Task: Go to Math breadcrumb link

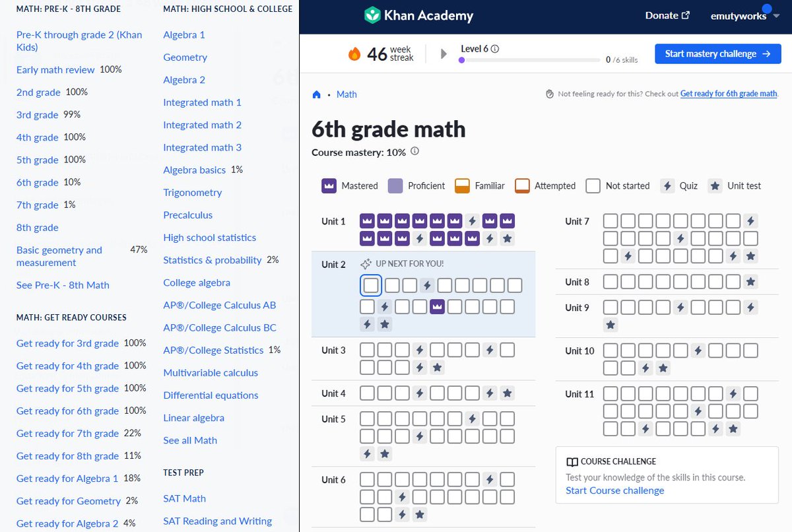Action: pyautogui.click(x=346, y=94)
